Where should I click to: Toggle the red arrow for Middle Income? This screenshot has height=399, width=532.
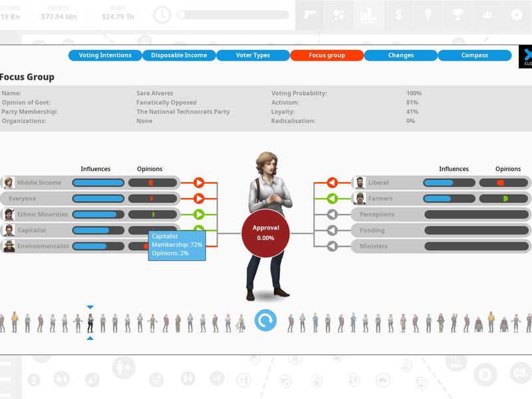pos(199,182)
